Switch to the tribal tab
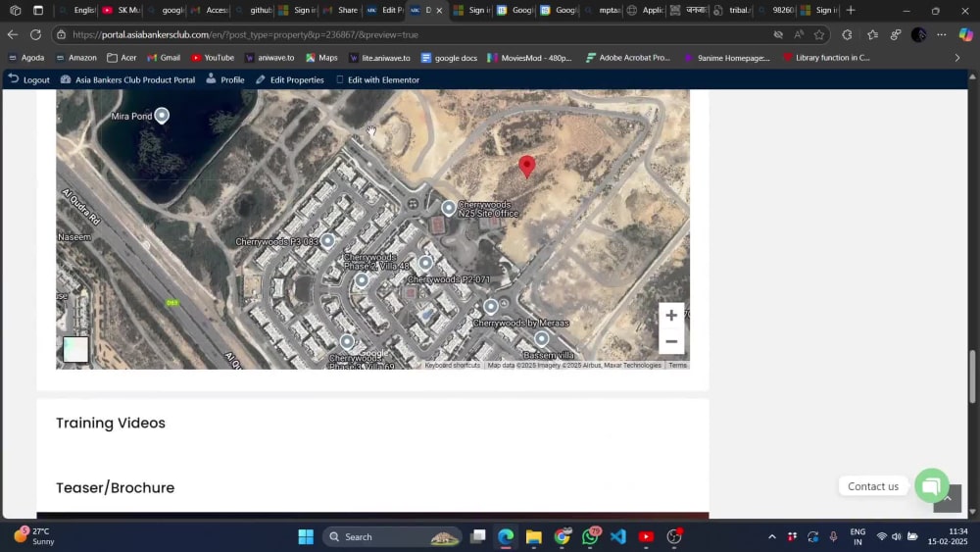 733,10
